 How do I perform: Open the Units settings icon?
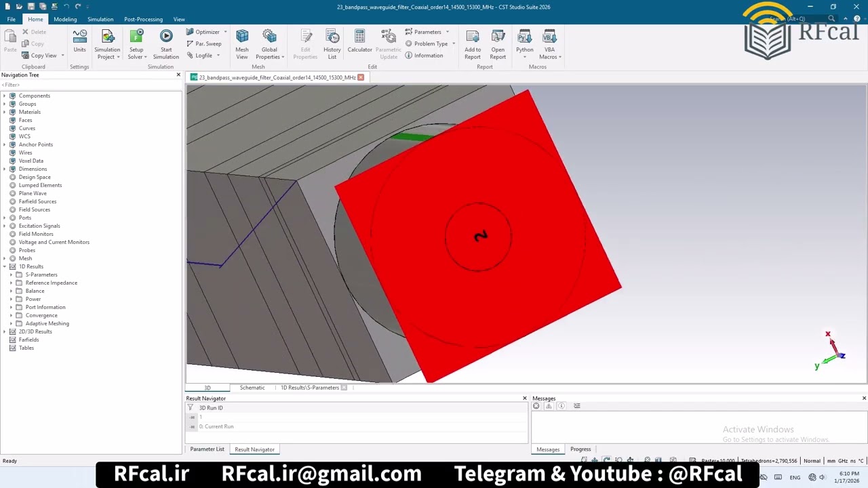tap(79, 42)
